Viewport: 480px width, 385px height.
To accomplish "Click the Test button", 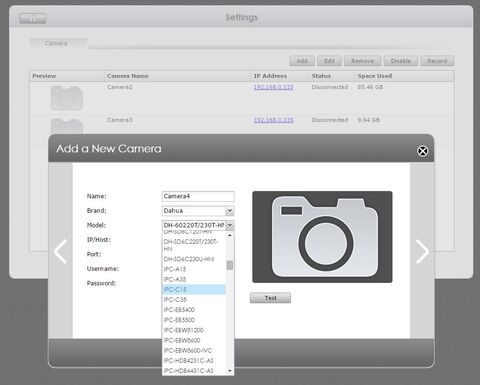I will pyautogui.click(x=270, y=298).
